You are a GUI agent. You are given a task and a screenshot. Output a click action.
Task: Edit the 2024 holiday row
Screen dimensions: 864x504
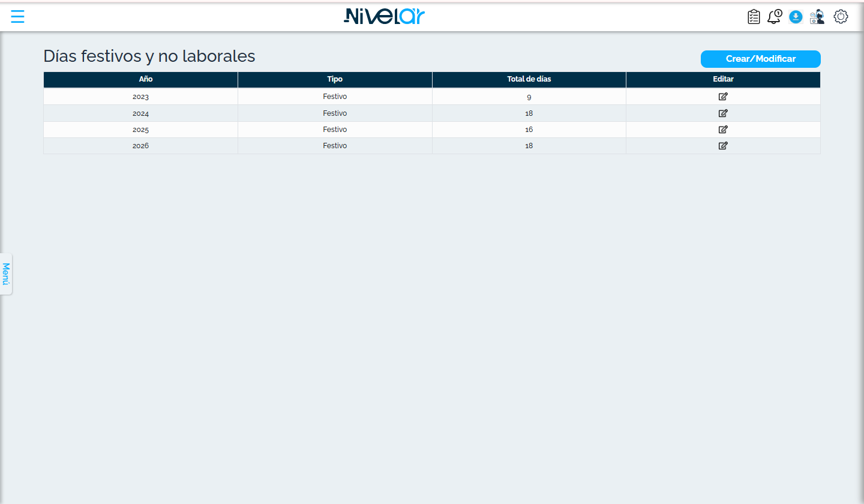point(723,113)
